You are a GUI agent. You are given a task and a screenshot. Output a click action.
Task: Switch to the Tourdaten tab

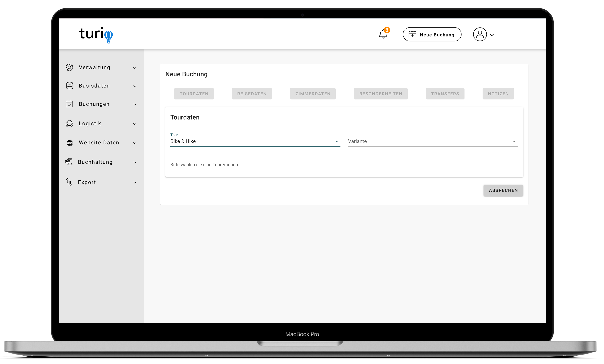[194, 94]
